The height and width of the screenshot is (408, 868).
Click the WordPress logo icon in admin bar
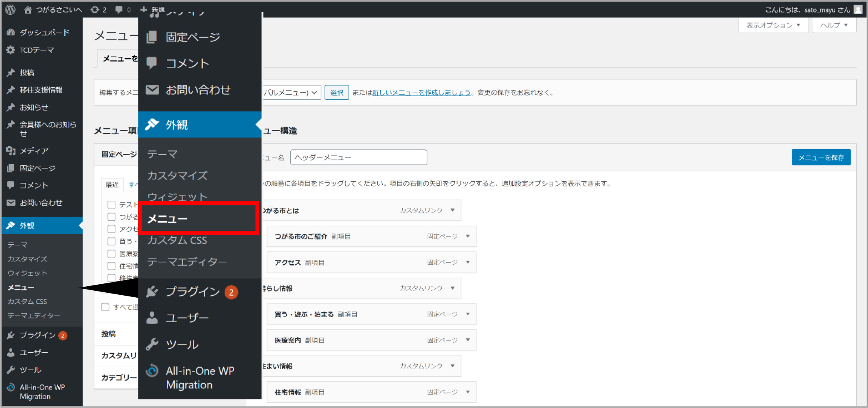(x=10, y=9)
